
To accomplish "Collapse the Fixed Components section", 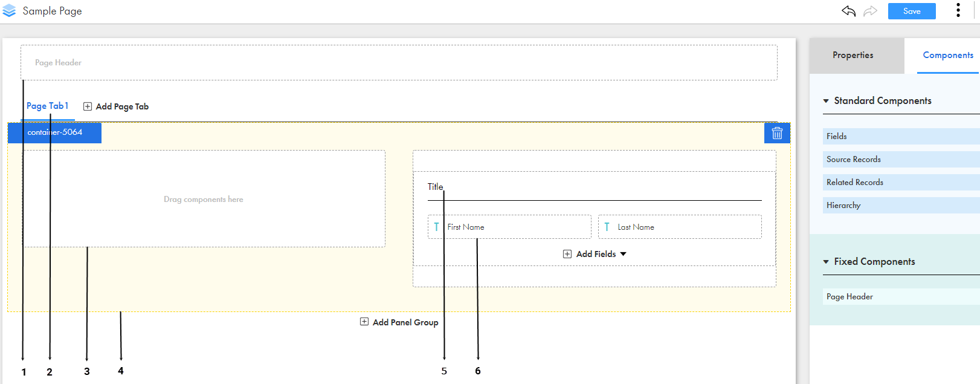I will 826,262.
